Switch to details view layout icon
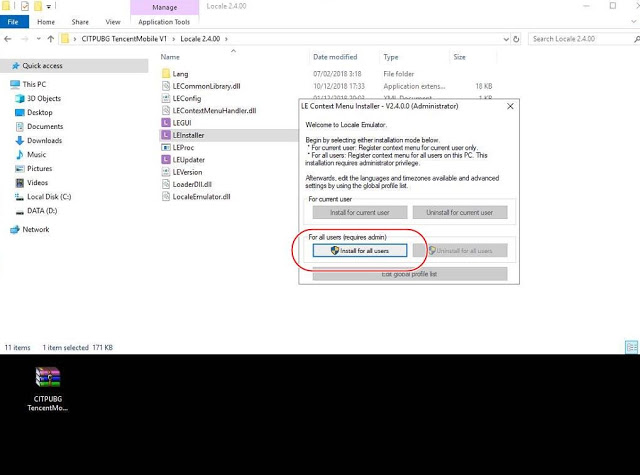 (631, 347)
